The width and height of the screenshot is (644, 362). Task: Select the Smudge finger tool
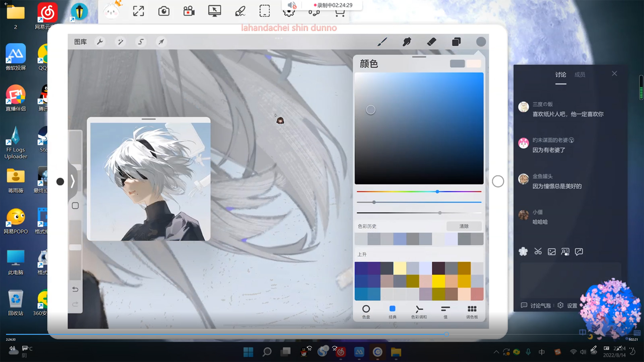coord(407,42)
